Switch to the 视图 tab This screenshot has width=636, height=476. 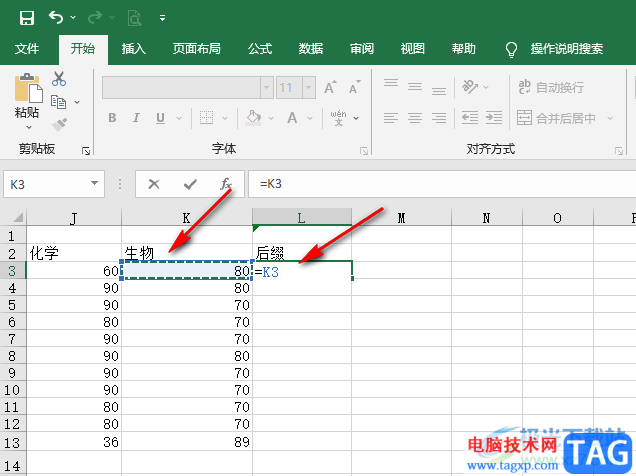coord(413,49)
